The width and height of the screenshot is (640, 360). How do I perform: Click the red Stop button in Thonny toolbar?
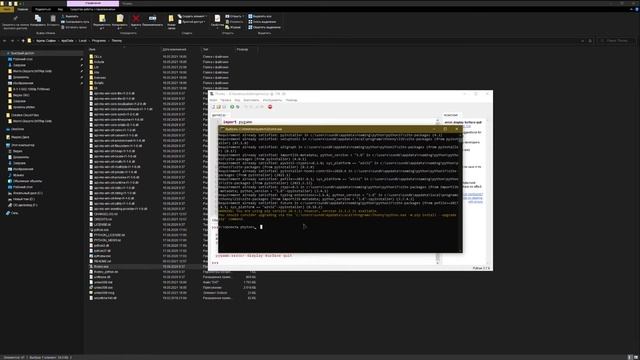[x=270, y=107]
